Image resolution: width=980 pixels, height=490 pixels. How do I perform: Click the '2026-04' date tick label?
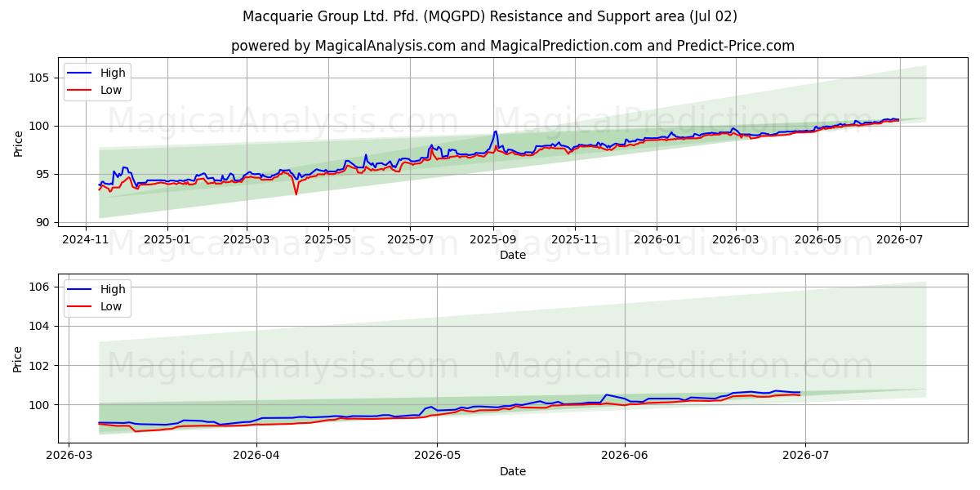click(x=256, y=455)
